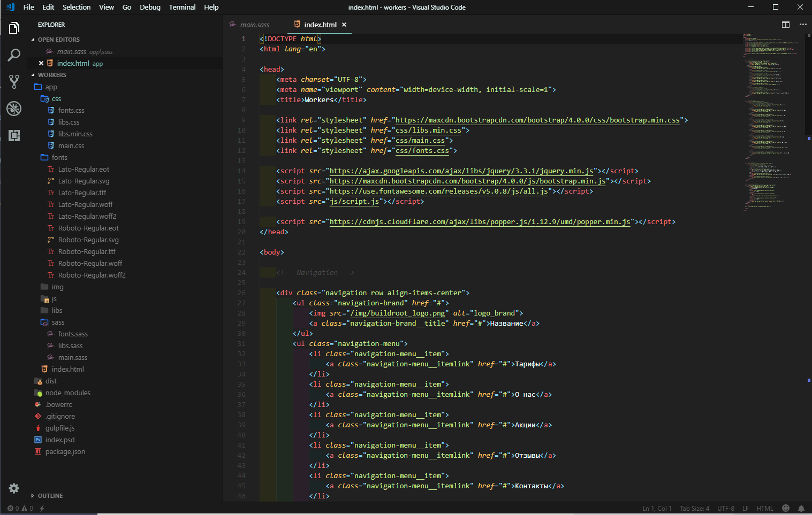Open the Source Control view

pos(14,81)
